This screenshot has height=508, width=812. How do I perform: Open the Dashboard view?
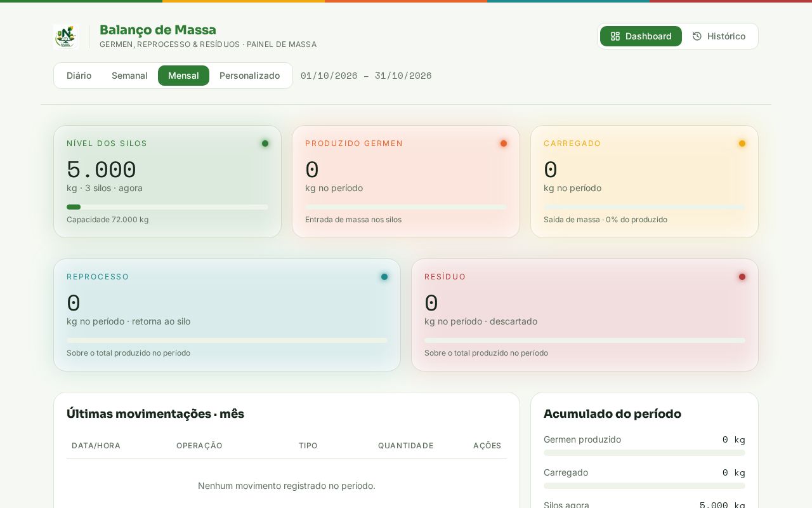click(x=641, y=36)
